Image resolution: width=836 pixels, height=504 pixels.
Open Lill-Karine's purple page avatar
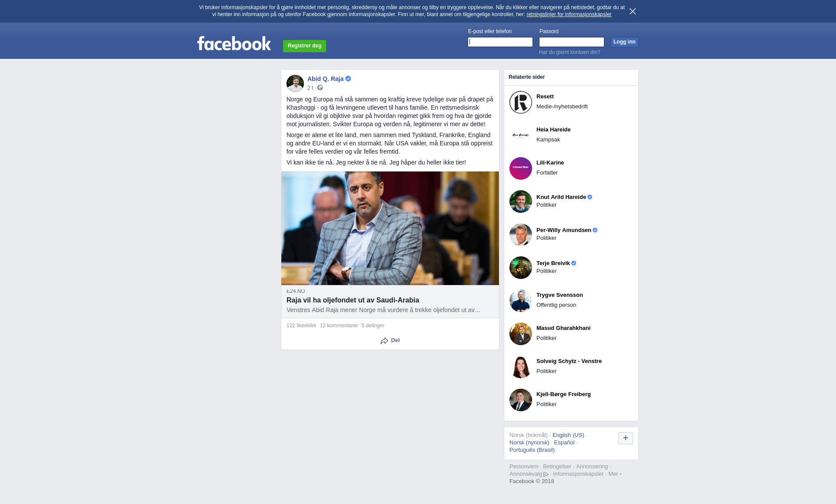521,168
